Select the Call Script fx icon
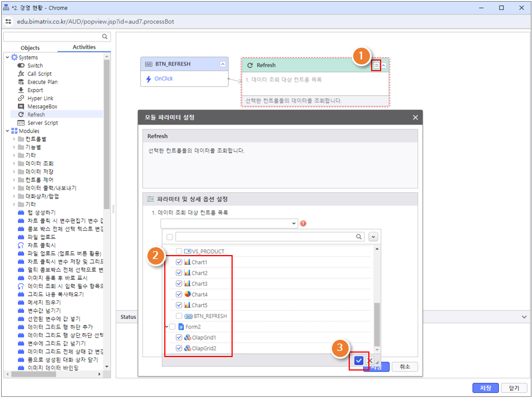Image resolution: width=532 pixels, height=398 pixels. click(x=21, y=73)
